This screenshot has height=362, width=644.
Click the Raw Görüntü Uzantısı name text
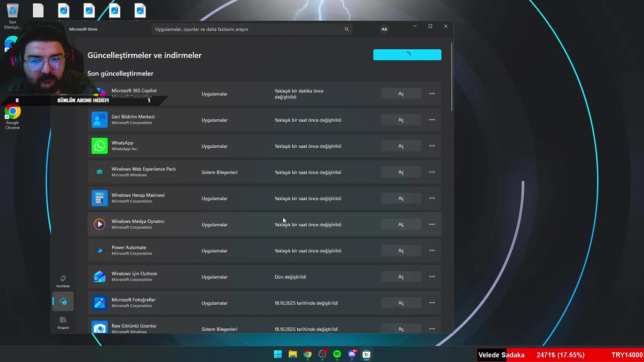(134, 326)
